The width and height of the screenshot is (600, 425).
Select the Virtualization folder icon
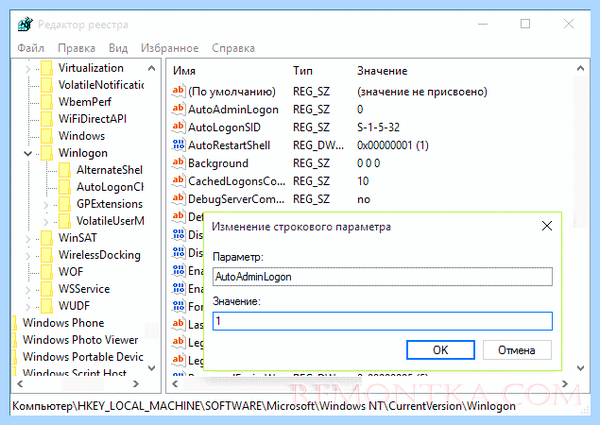[x=47, y=68]
